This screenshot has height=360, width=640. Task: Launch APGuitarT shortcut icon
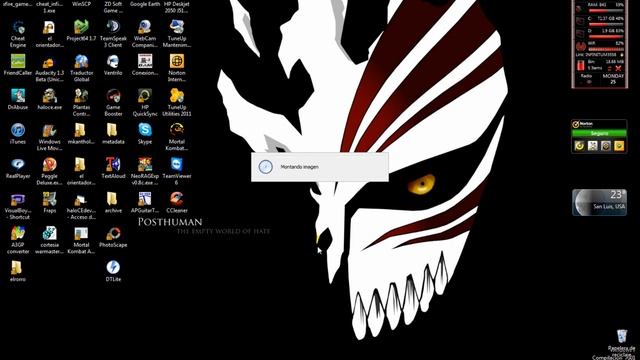click(144, 202)
